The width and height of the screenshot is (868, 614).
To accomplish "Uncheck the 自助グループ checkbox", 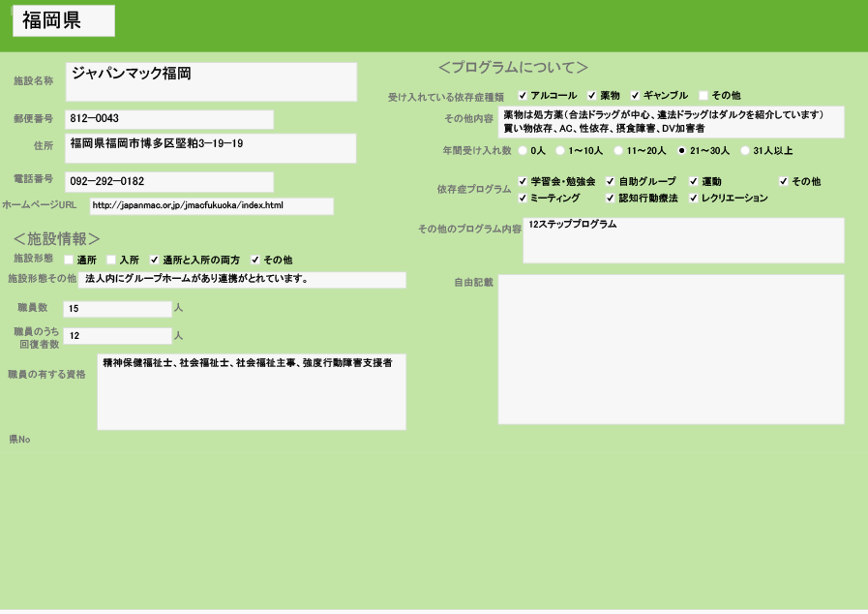I will pos(611,181).
